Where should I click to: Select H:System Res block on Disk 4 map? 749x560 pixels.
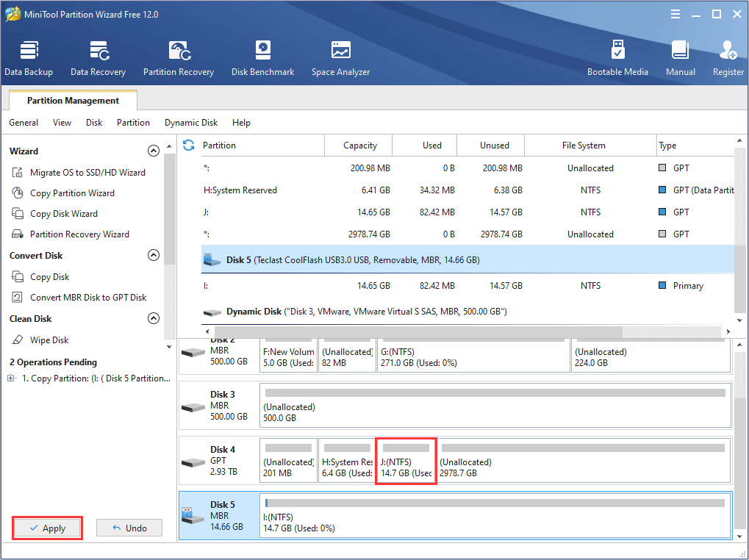347,462
